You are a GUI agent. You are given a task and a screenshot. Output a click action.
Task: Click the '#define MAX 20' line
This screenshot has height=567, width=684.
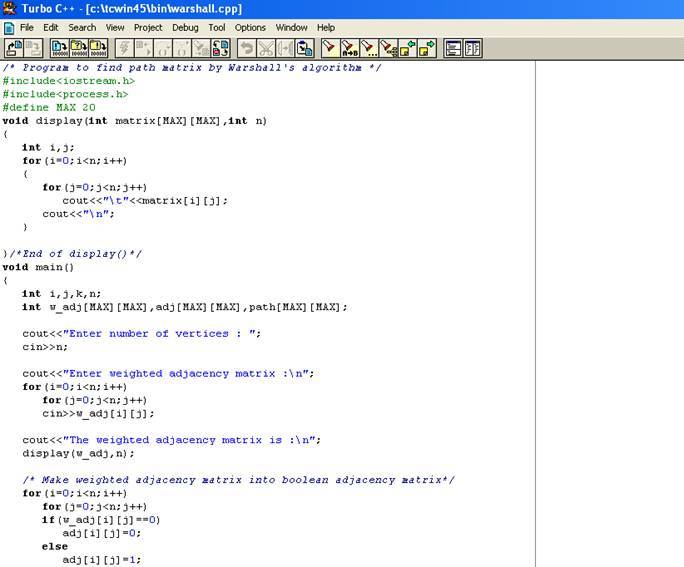click(49, 108)
